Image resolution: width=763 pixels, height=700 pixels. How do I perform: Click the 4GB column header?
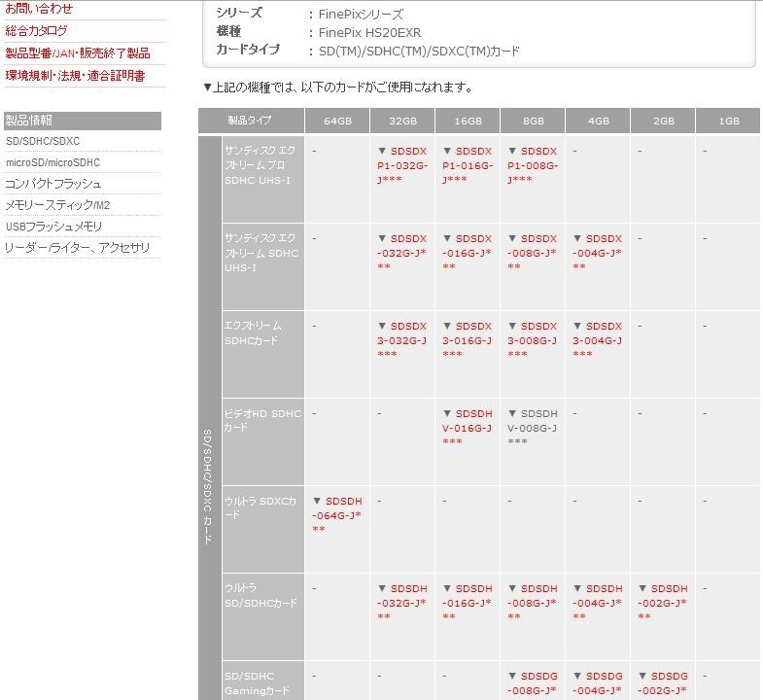[x=598, y=121]
